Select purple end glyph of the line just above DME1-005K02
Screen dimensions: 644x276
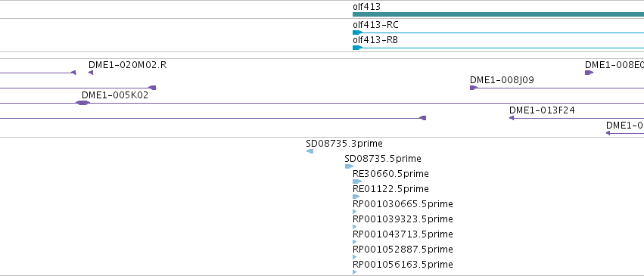[152, 88]
